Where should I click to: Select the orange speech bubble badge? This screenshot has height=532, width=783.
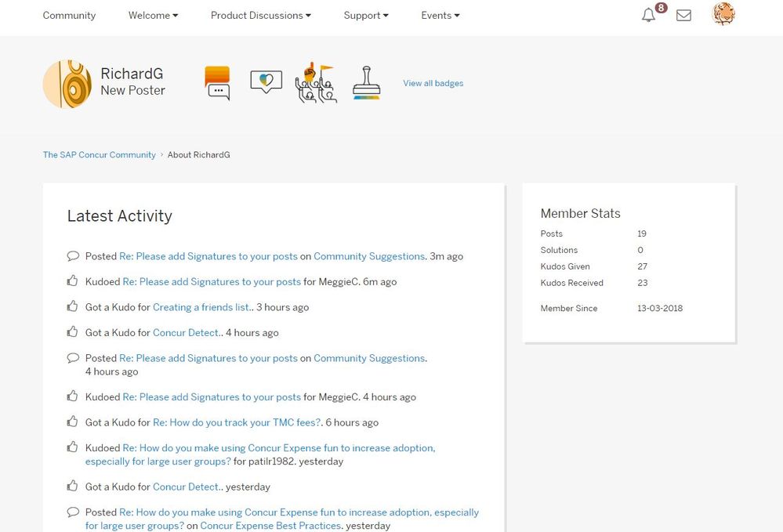[218, 83]
